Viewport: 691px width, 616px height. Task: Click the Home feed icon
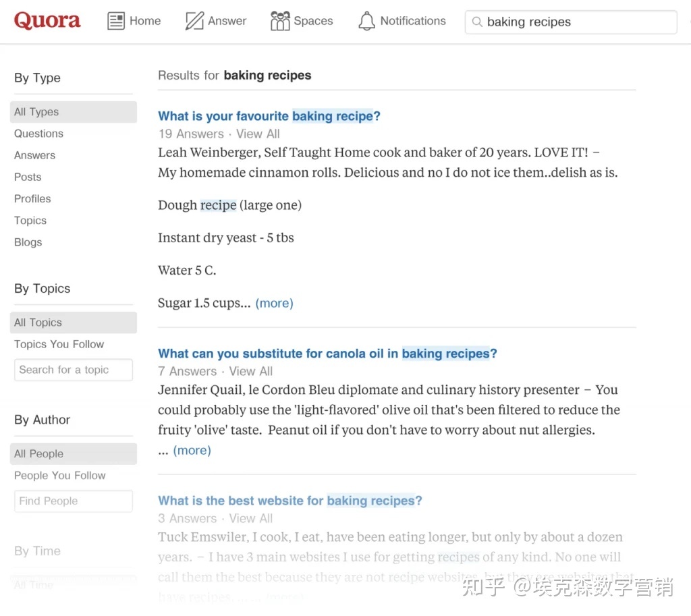pyautogui.click(x=116, y=21)
